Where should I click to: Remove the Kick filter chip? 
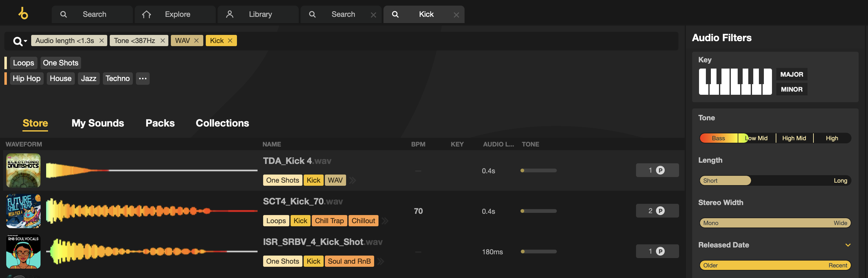(x=230, y=41)
